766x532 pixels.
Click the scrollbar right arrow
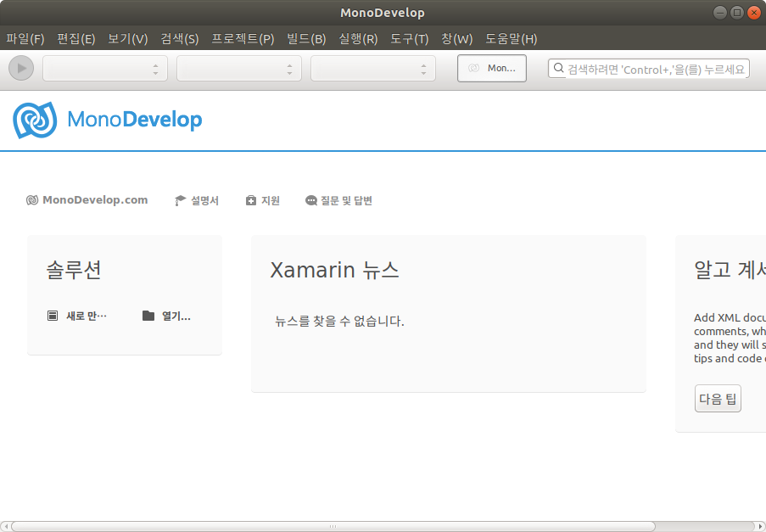pos(760,526)
